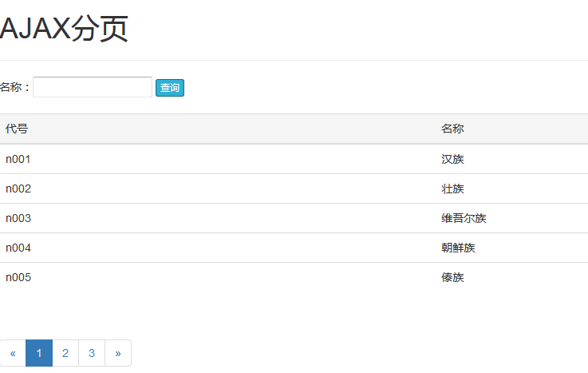
Task: Select page 1 in pagination
Action: 39,353
